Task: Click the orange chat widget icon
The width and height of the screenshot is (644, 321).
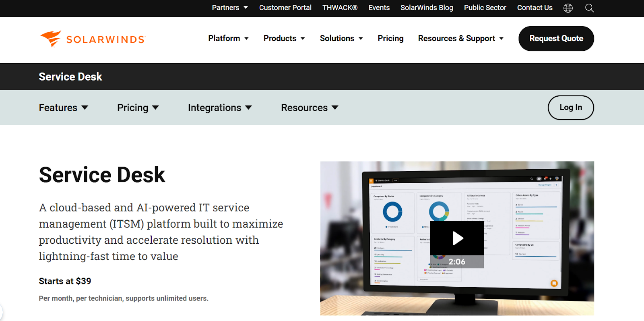Action: (554, 283)
